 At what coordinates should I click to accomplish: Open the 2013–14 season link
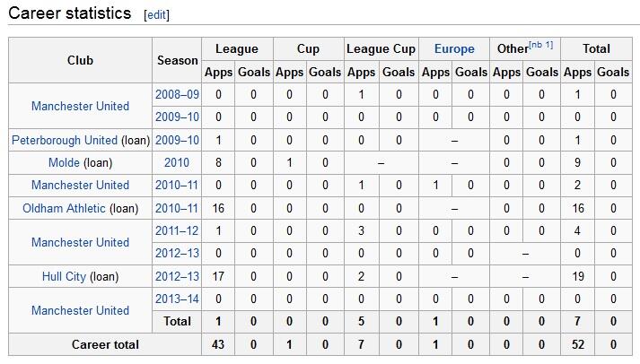[177, 299]
